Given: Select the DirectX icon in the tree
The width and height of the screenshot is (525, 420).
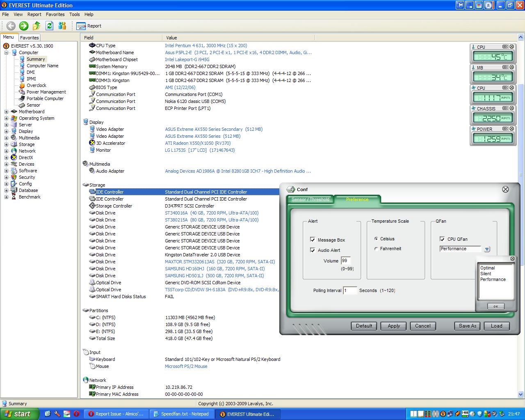Looking at the screenshot, I should coord(14,157).
